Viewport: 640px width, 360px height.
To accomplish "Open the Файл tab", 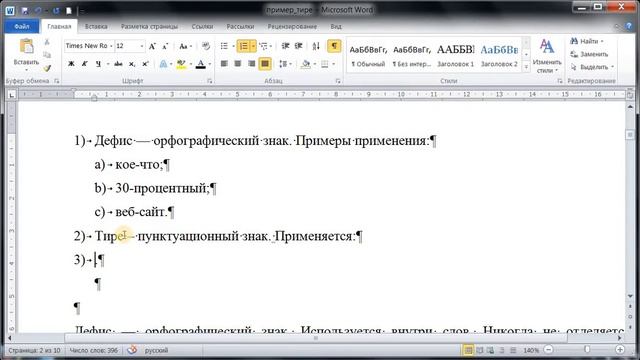I will [x=22, y=27].
